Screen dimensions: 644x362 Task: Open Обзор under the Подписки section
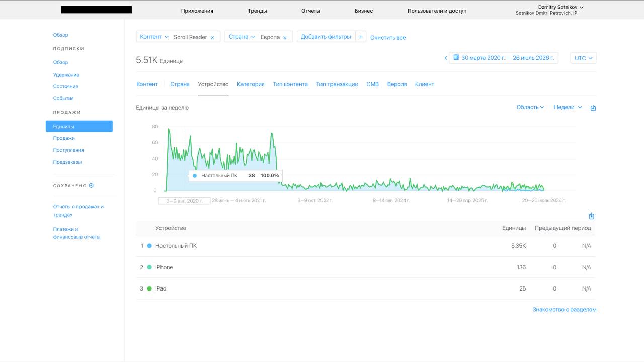click(61, 62)
